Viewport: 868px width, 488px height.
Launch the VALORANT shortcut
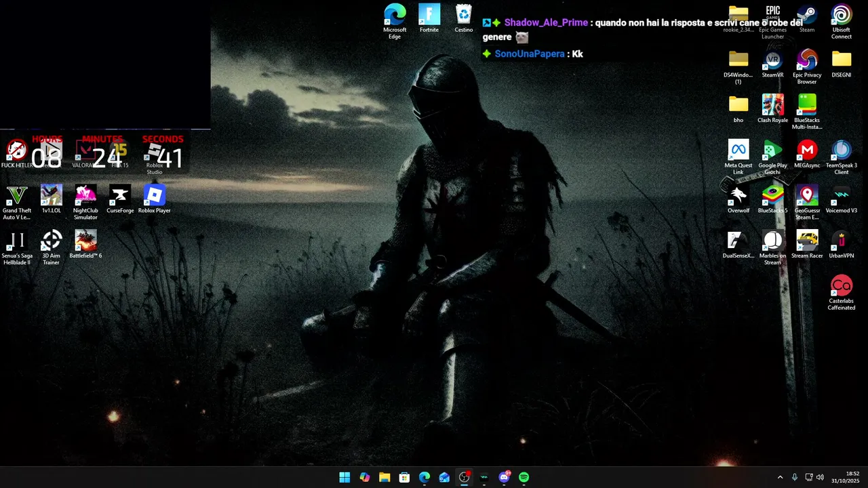(85, 154)
